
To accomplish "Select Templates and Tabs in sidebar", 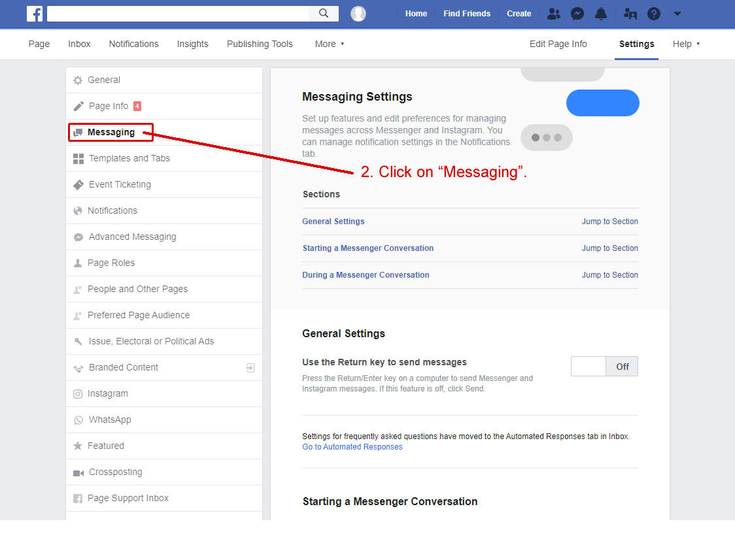I will click(164, 159).
